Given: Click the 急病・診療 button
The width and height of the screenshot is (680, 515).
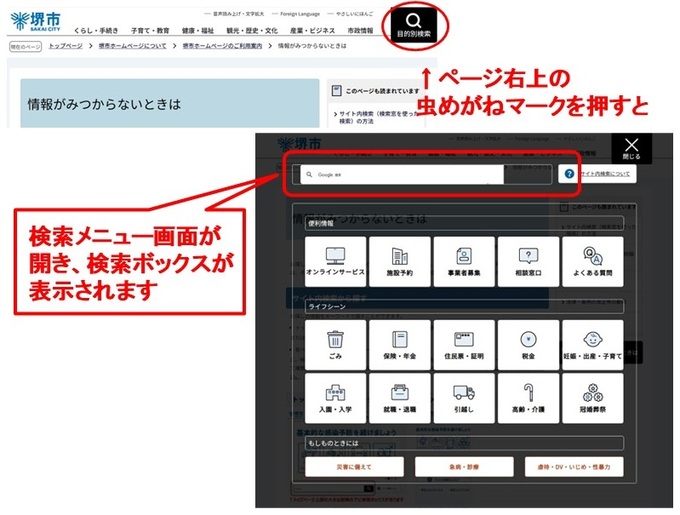Looking at the screenshot, I should [x=463, y=467].
